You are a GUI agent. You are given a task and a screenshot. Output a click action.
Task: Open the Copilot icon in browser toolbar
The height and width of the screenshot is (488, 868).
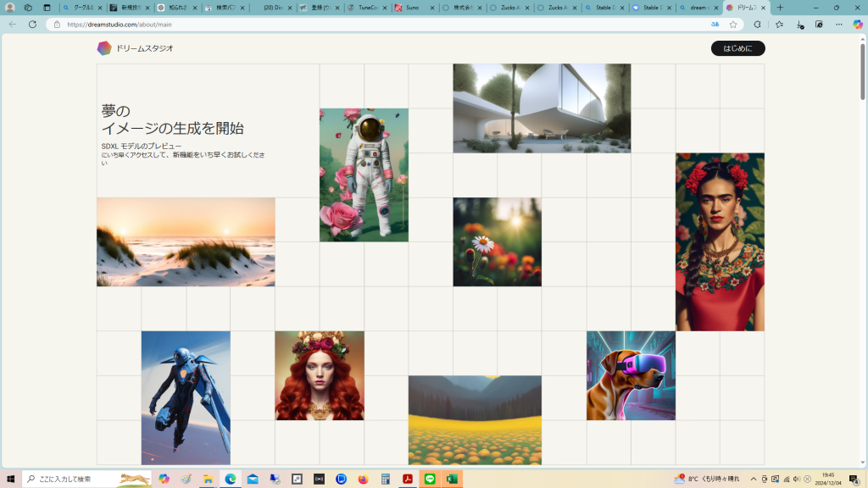tap(858, 25)
